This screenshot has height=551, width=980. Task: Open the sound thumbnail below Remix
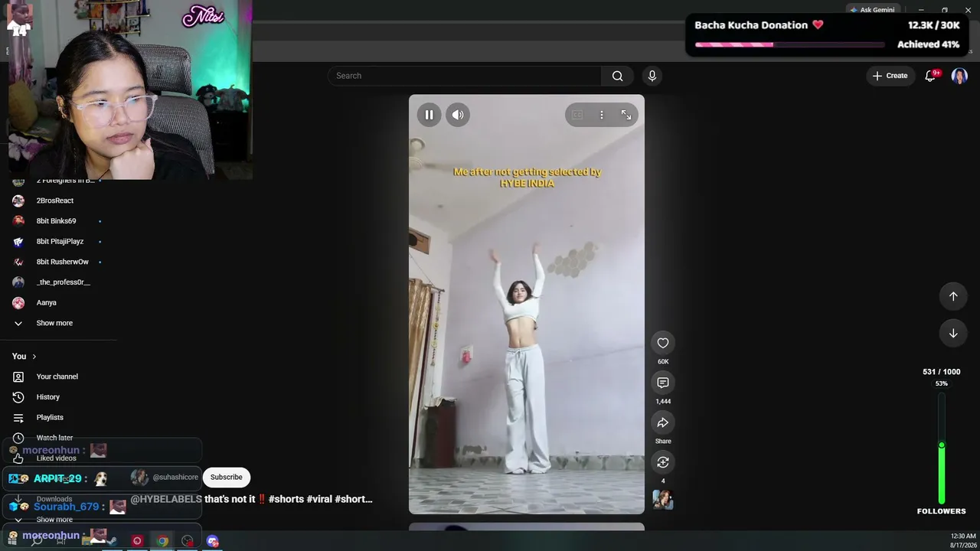pyautogui.click(x=663, y=500)
